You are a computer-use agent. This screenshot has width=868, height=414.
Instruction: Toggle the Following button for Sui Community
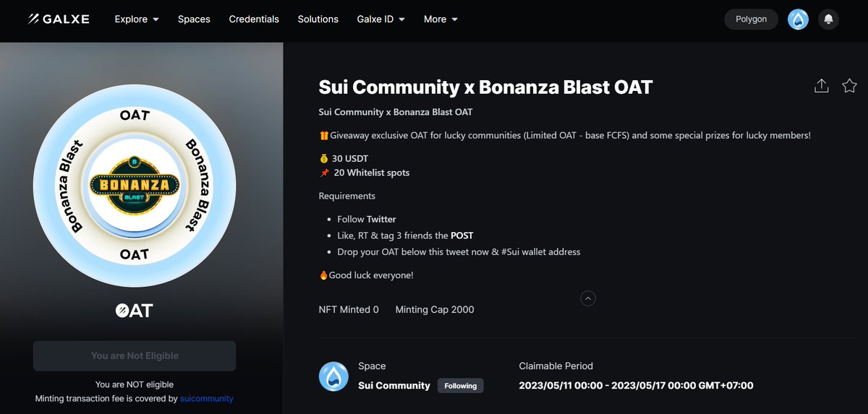[461, 386]
